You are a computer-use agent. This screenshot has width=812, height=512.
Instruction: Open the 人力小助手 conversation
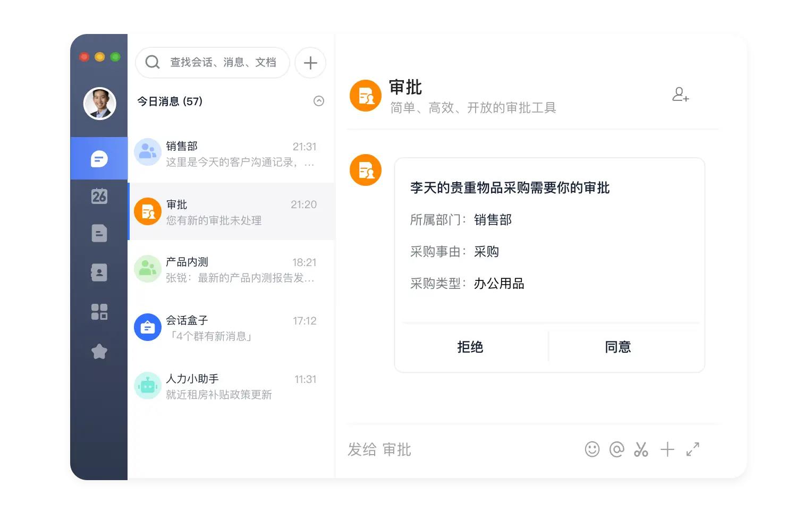click(231, 386)
